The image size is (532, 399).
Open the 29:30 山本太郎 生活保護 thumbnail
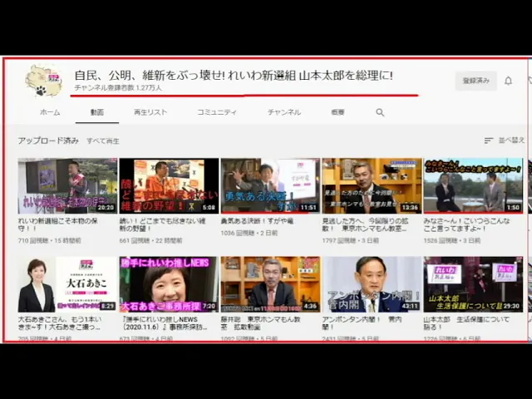(473, 284)
